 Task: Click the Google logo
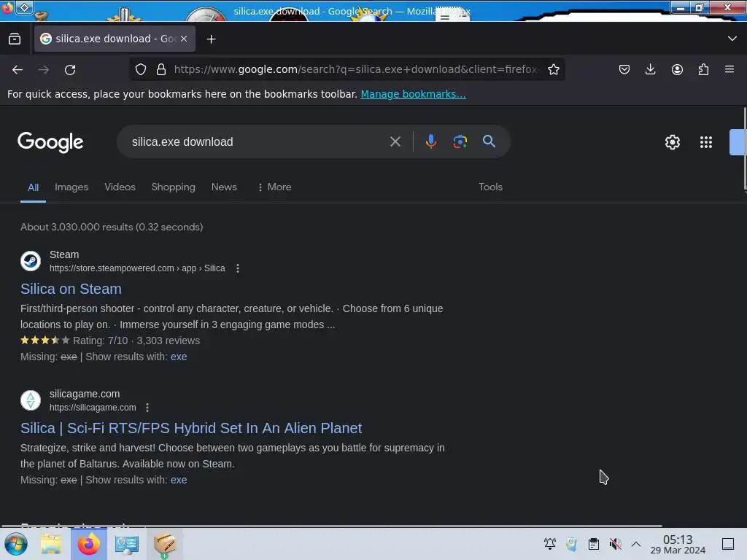point(50,142)
